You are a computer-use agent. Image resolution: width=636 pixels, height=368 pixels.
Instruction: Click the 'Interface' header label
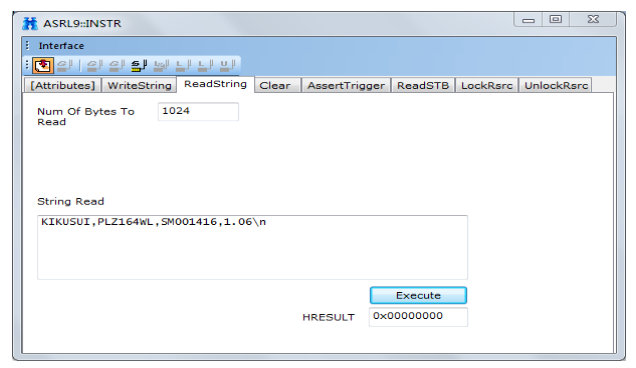pyautogui.click(x=61, y=46)
